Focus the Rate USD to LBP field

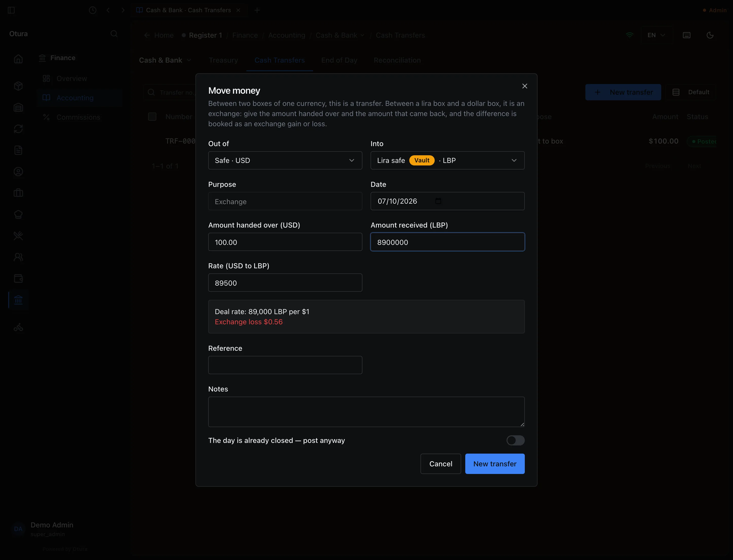[x=285, y=283]
